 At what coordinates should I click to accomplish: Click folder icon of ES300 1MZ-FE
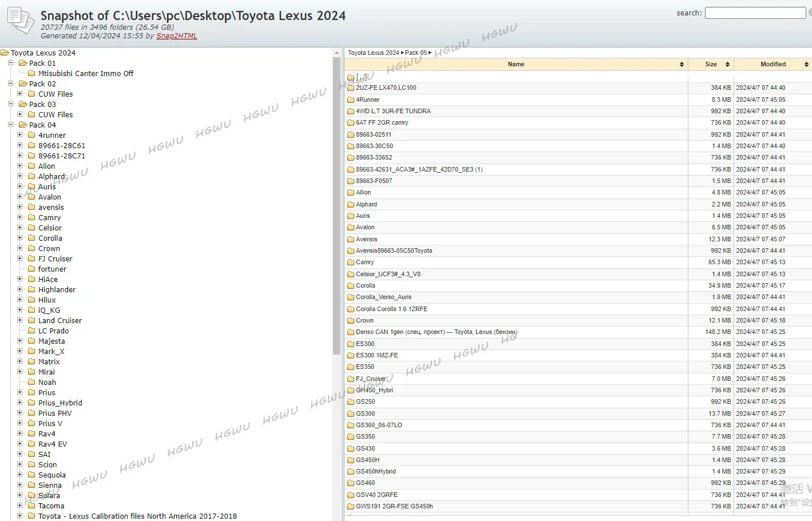coord(351,356)
